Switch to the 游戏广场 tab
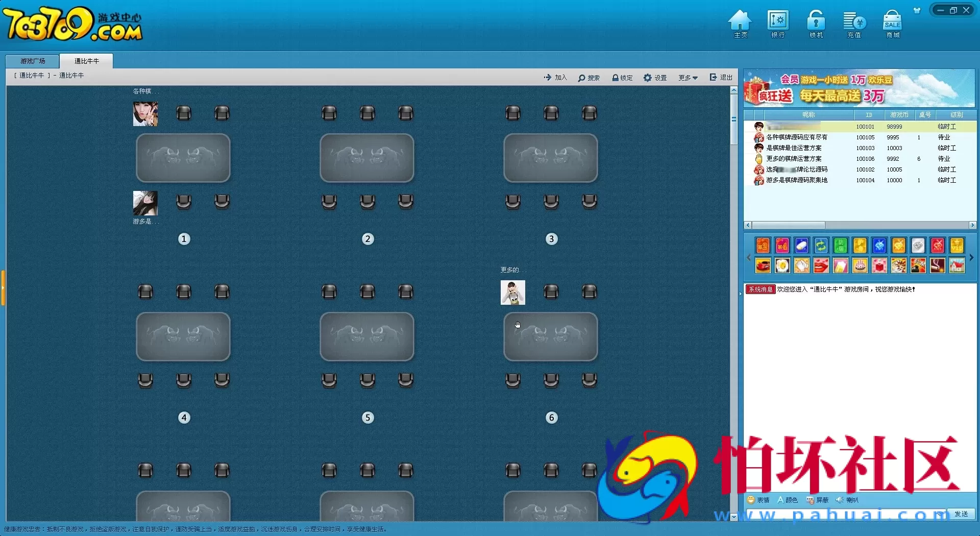 (x=33, y=61)
